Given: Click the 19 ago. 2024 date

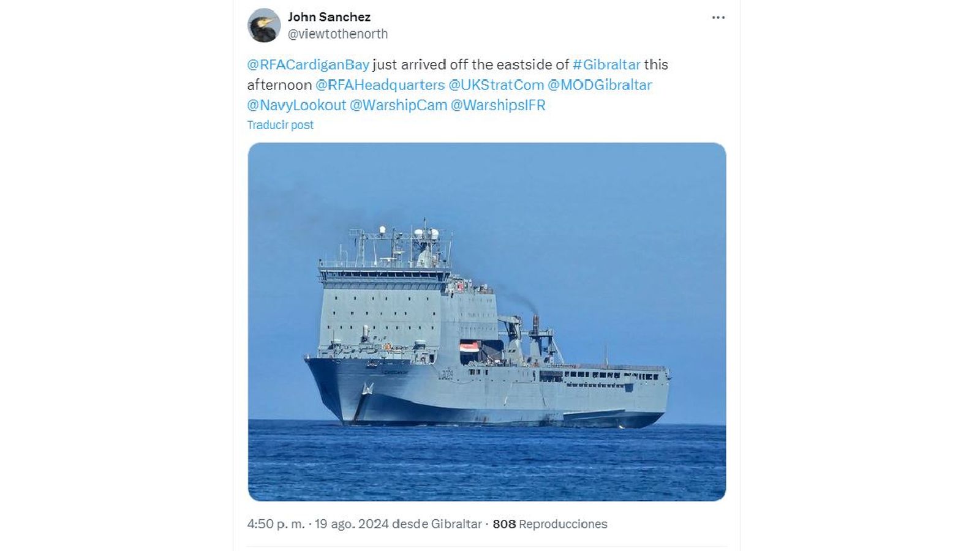Looking at the screenshot, I should (x=352, y=524).
